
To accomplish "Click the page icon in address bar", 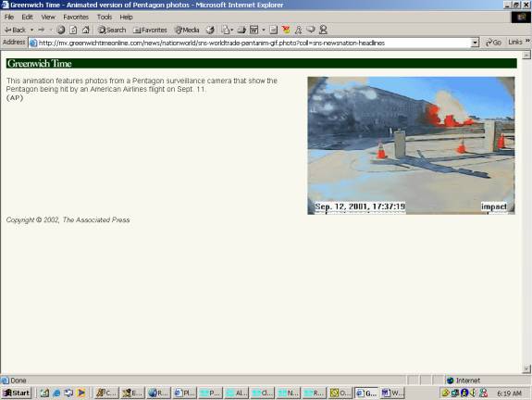I will click(33, 43).
